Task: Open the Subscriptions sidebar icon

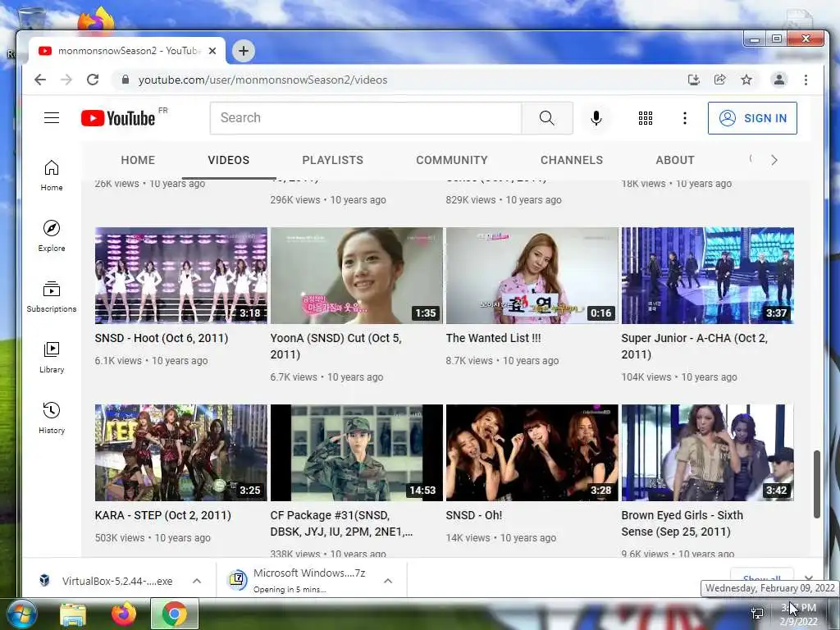Action: coord(52,297)
